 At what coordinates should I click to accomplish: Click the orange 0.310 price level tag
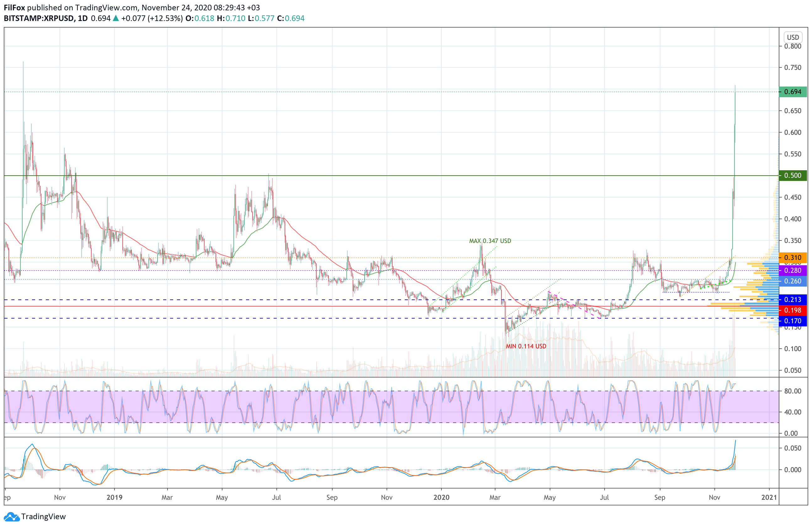click(793, 258)
